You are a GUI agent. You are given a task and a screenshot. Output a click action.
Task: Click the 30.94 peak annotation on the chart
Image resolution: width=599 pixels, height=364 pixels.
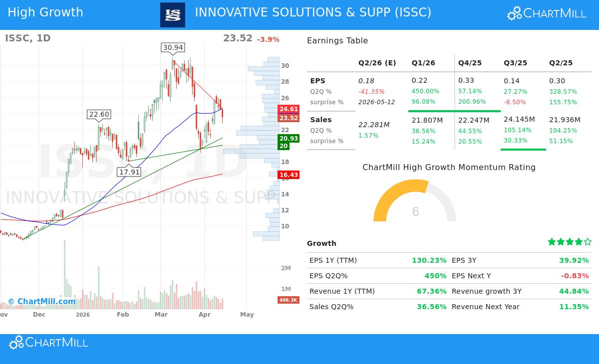[172, 47]
